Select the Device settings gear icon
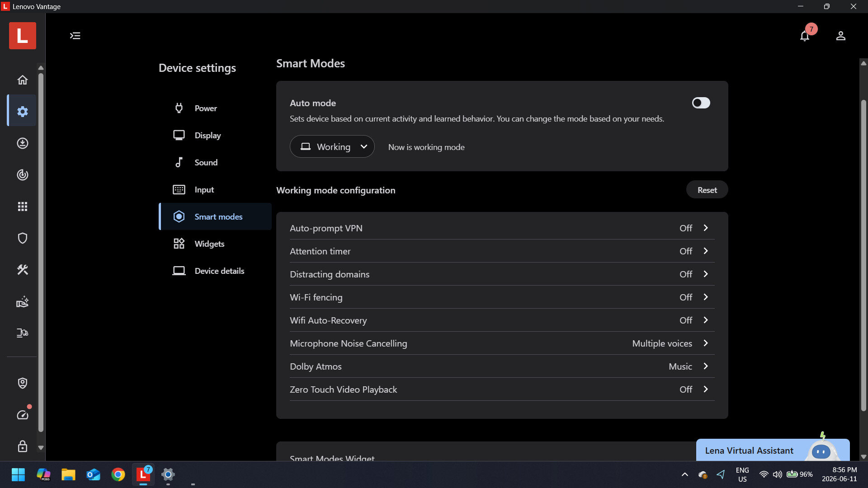 point(23,112)
